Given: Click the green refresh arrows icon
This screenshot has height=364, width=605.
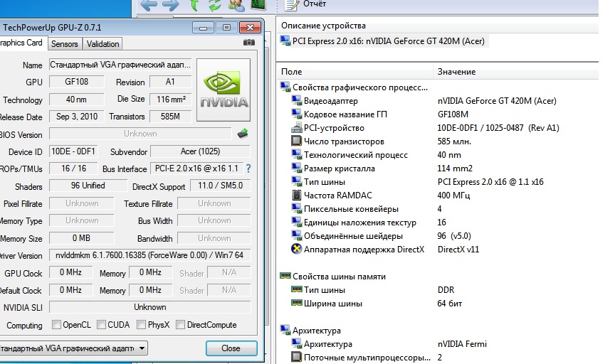Looking at the screenshot, I should 215,6.
